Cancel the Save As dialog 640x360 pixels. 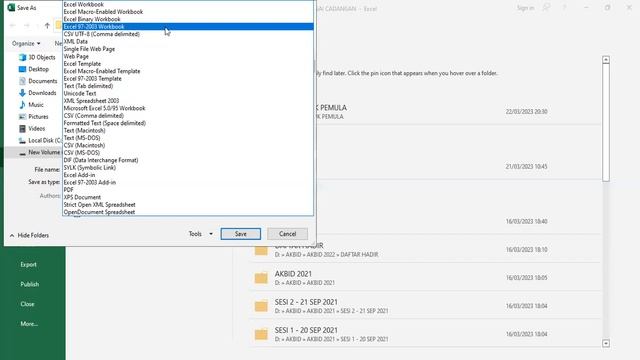(x=287, y=234)
